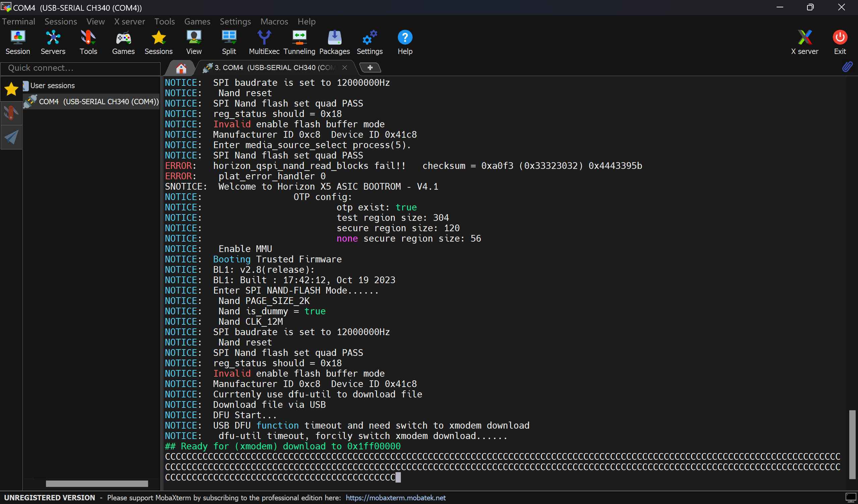The width and height of the screenshot is (858, 504).
Task: Go to the Home tab icon
Action: [x=181, y=68]
